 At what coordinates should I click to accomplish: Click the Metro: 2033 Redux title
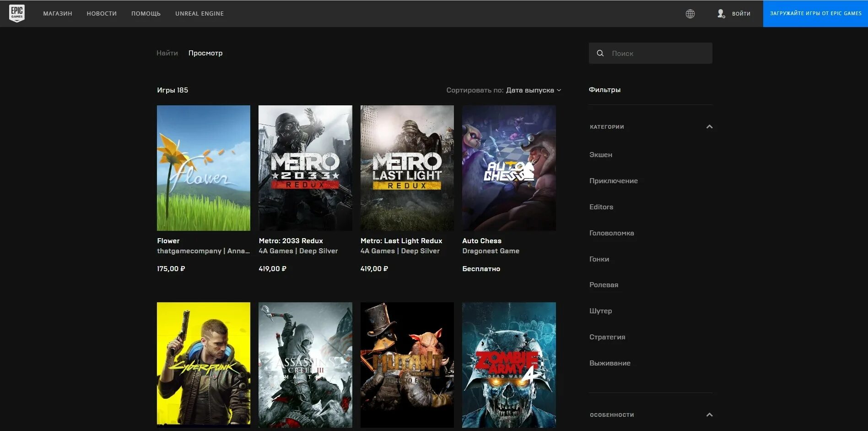[x=291, y=241]
